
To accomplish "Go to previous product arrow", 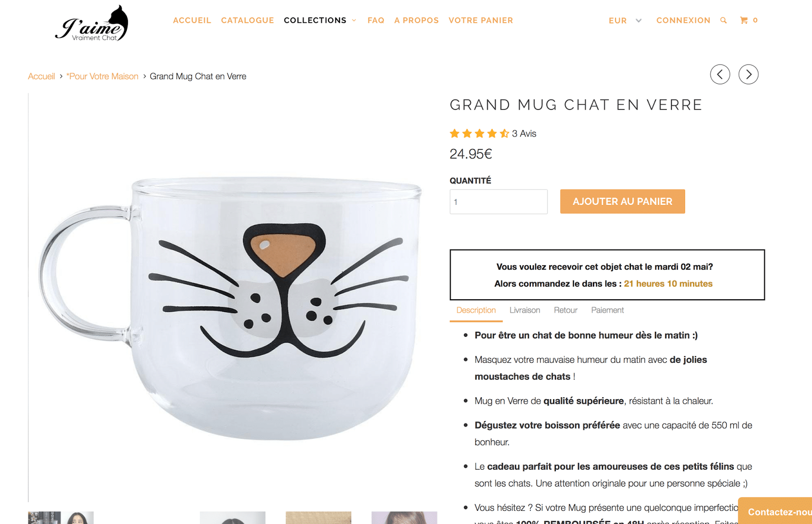I will coord(720,75).
